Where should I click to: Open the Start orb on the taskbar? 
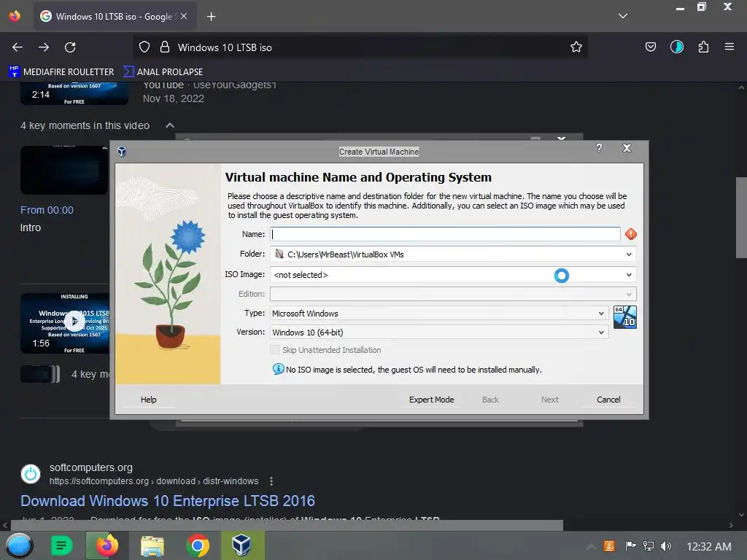[x=20, y=545]
